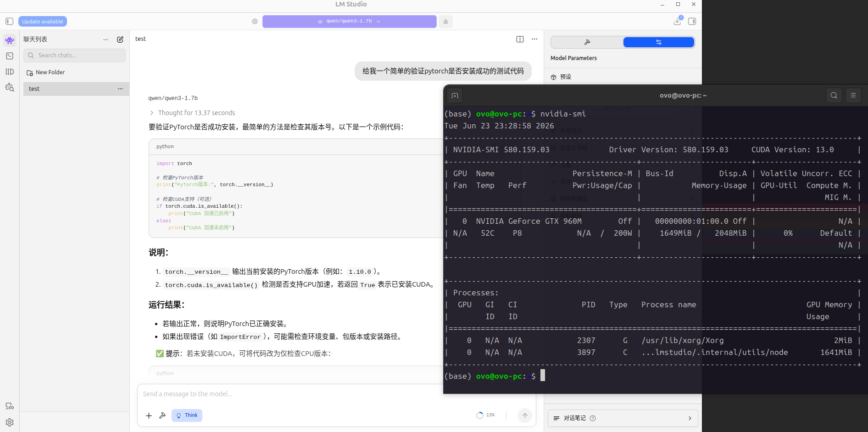Open the My Models library icon
Image resolution: width=868 pixels, height=432 pixels.
click(10, 72)
